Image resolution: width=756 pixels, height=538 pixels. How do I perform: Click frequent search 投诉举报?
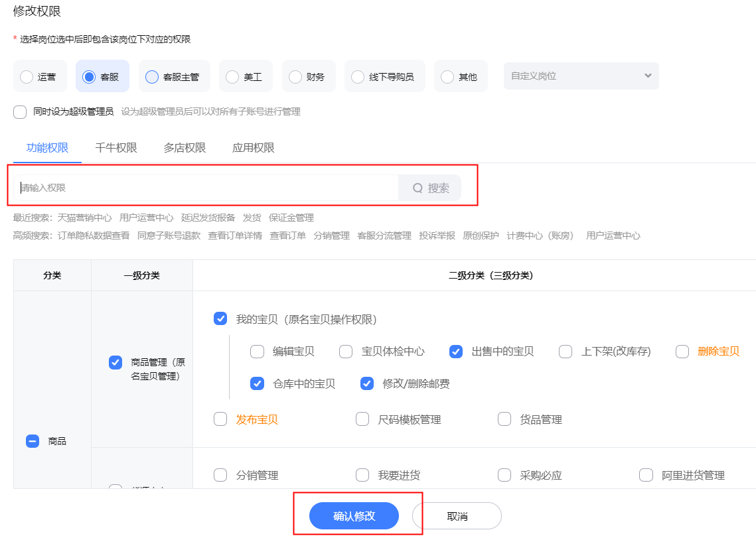pos(437,235)
